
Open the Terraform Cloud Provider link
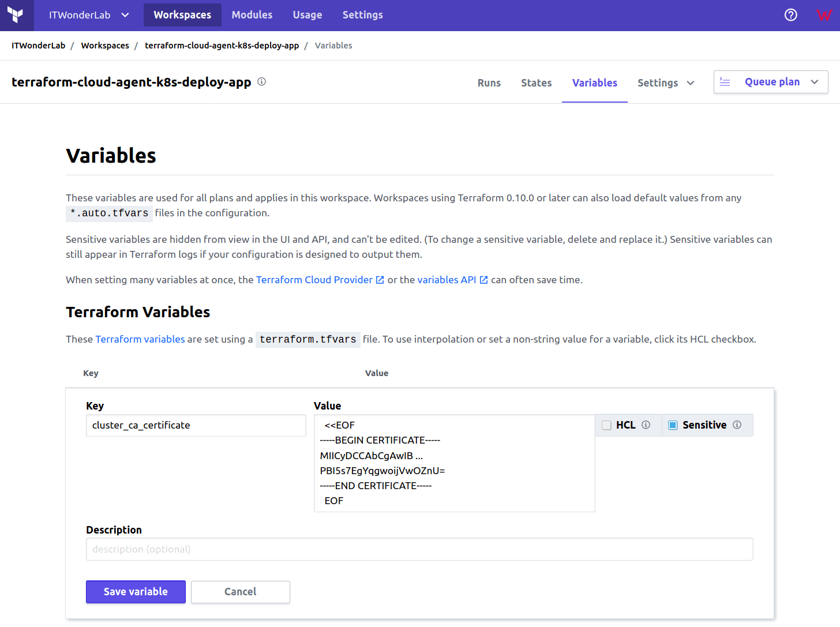[314, 280]
